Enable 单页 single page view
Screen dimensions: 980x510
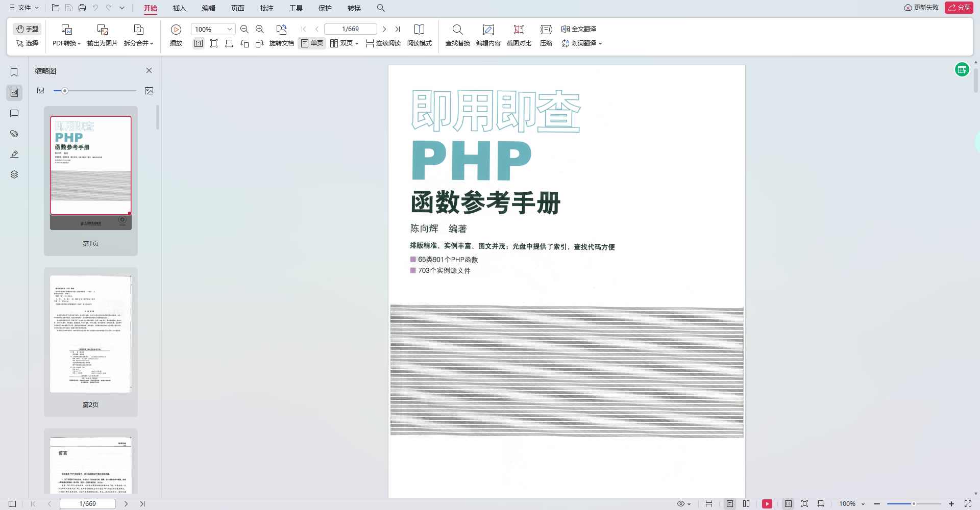click(x=312, y=43)
